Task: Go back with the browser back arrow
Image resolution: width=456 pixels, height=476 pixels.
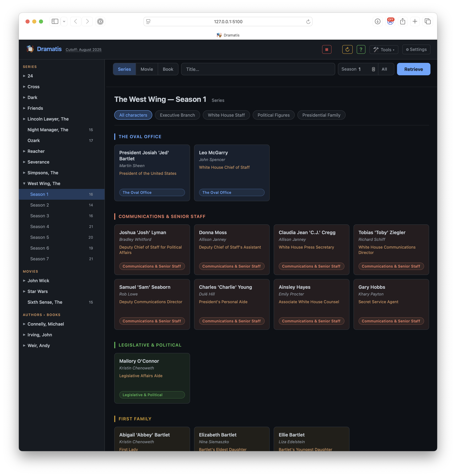Action: click(75, 21)
